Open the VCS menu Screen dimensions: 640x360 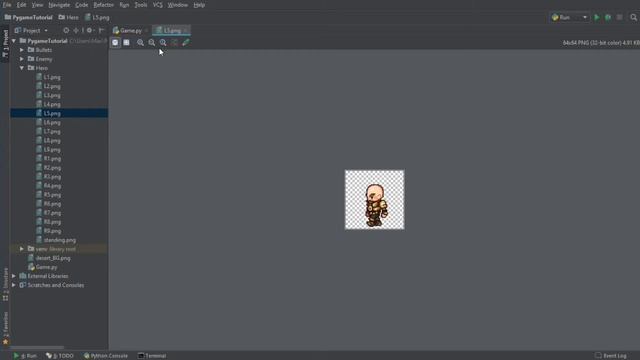pos(158,5)
